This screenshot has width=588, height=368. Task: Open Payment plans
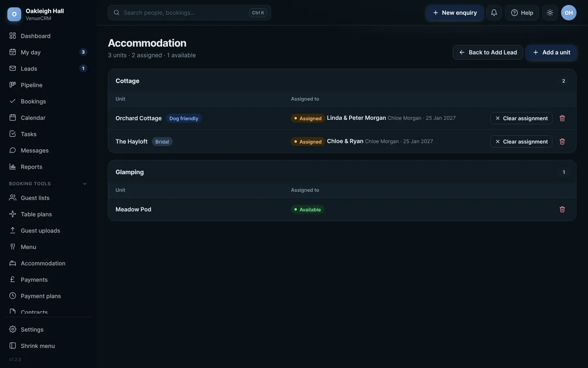pos(48,296)
